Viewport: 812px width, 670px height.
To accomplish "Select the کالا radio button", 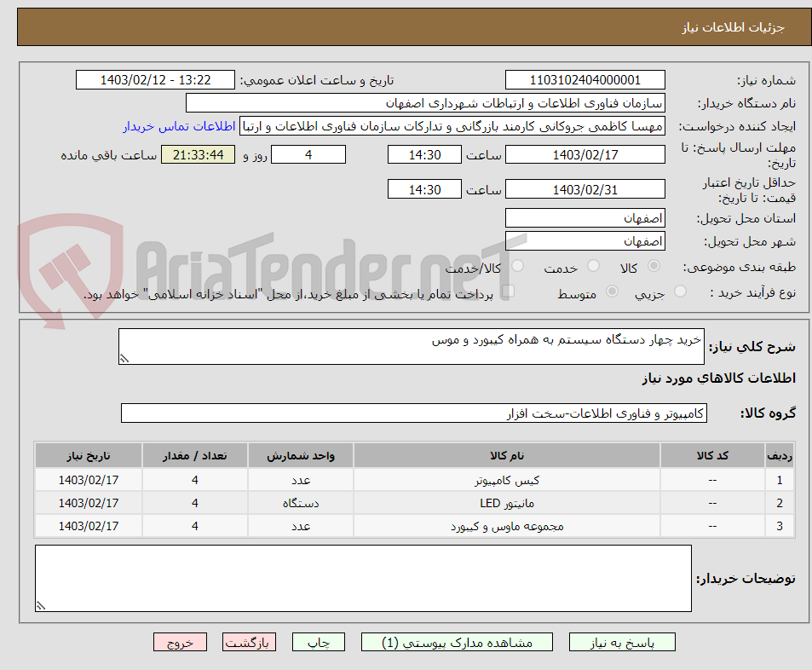I will click(x=654, y=266).
